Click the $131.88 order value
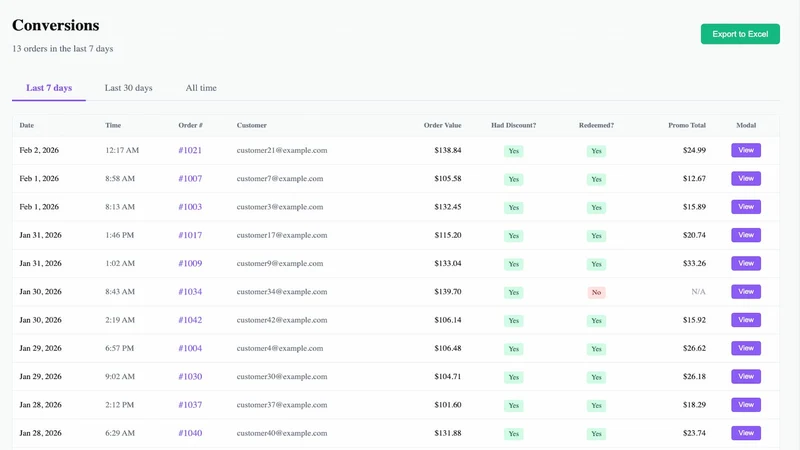800x450 pixels. 447,433
